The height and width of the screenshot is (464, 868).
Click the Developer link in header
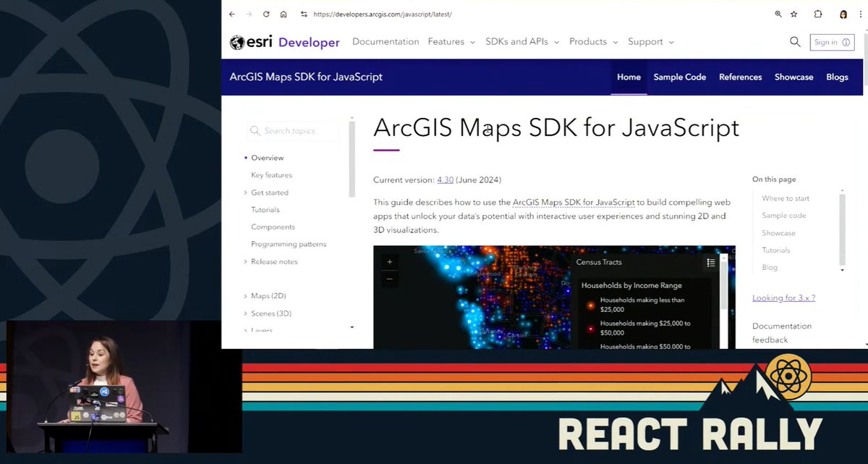coord(309,43)
